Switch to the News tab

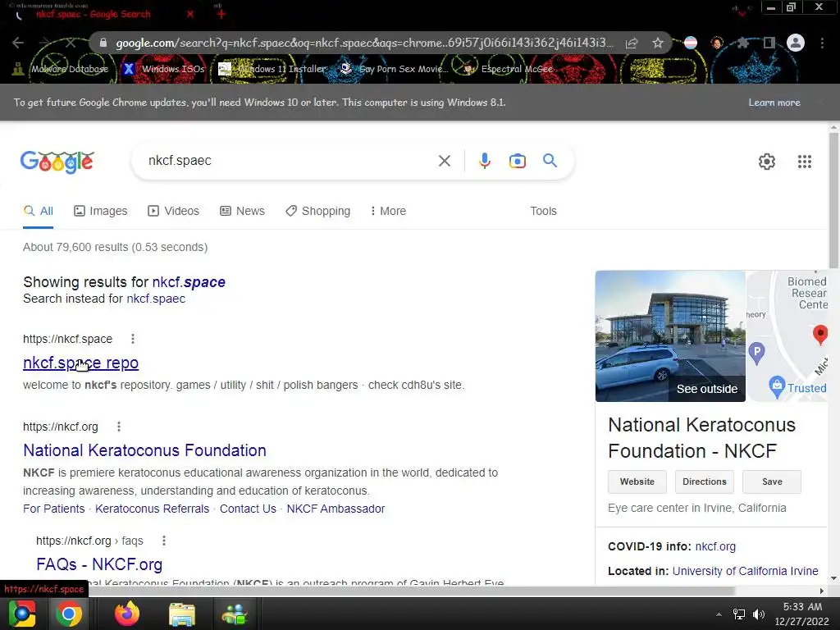[242, 211]
